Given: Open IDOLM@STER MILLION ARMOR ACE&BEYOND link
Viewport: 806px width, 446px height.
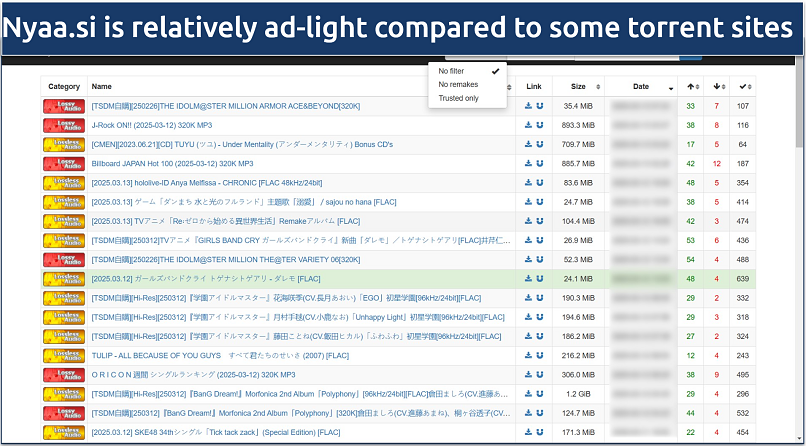Looking at the screenshot, I should [x=226, y=106].
